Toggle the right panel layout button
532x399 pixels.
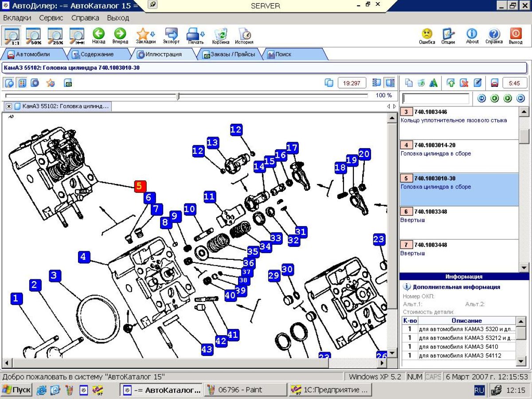(x=390, y=83)
